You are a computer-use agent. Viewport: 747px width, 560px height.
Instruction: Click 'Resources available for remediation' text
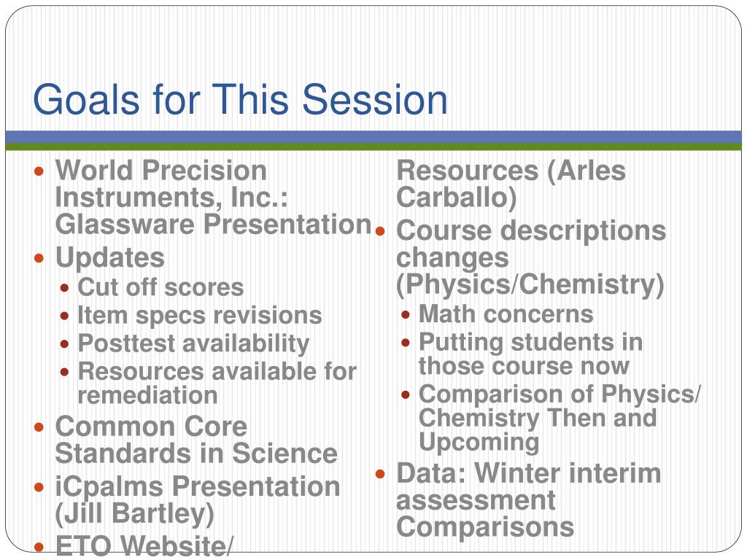(x=217, y=384)
